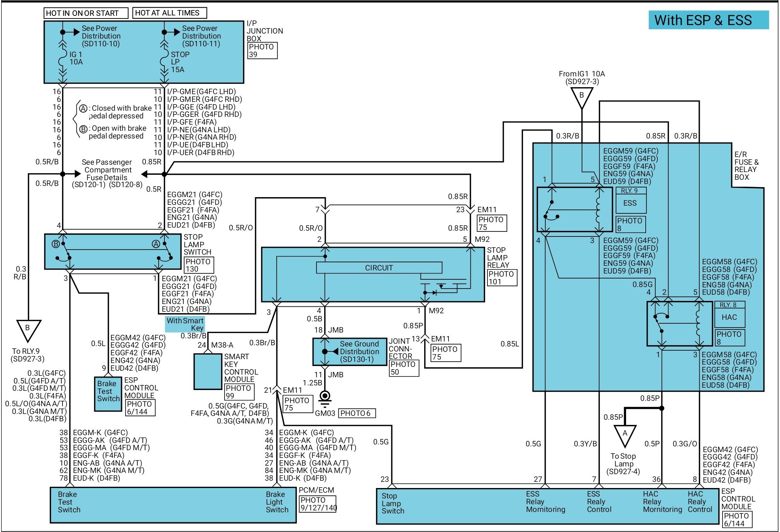Image resolution: width=780 pixels, height=532 pixels.
Task: Open the PHOTO 99 reference box
Action: pyautogui.click(x=239, y=392)
